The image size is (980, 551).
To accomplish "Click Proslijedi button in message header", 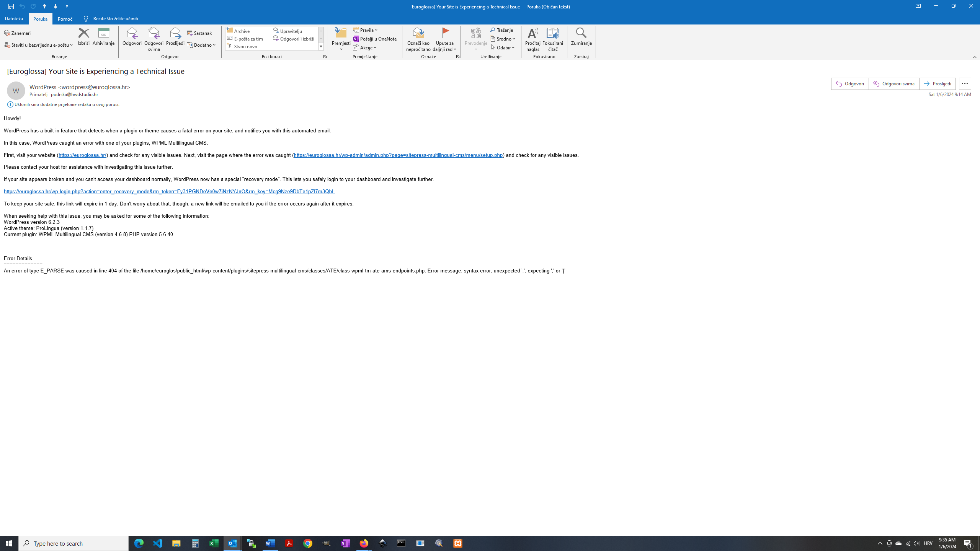I will point(937,83).
